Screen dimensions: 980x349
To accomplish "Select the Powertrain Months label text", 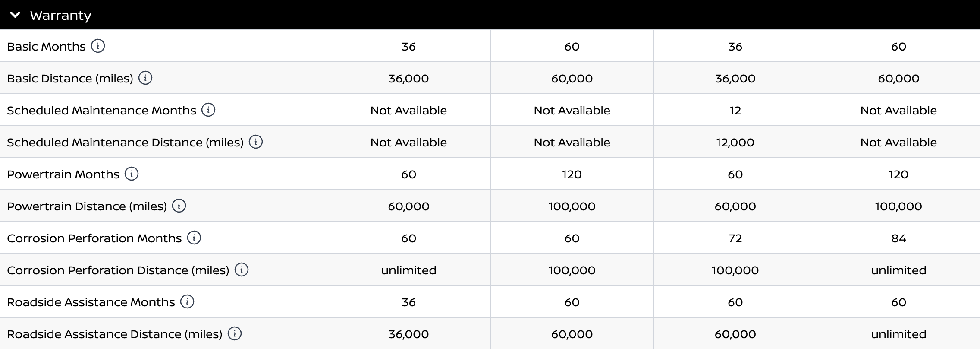I will click(63, 174).
